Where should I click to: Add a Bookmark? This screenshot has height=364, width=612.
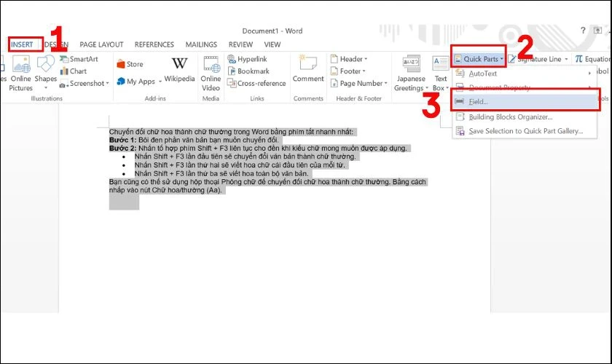248,71
